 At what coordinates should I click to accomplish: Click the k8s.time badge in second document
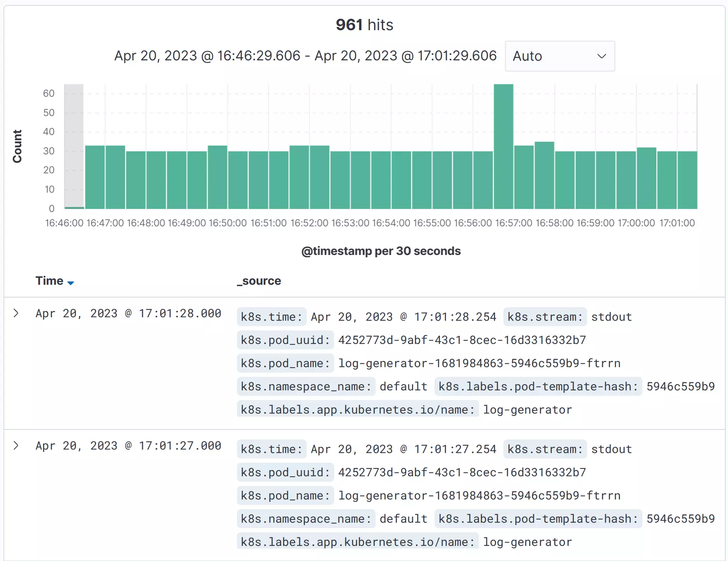271,449
